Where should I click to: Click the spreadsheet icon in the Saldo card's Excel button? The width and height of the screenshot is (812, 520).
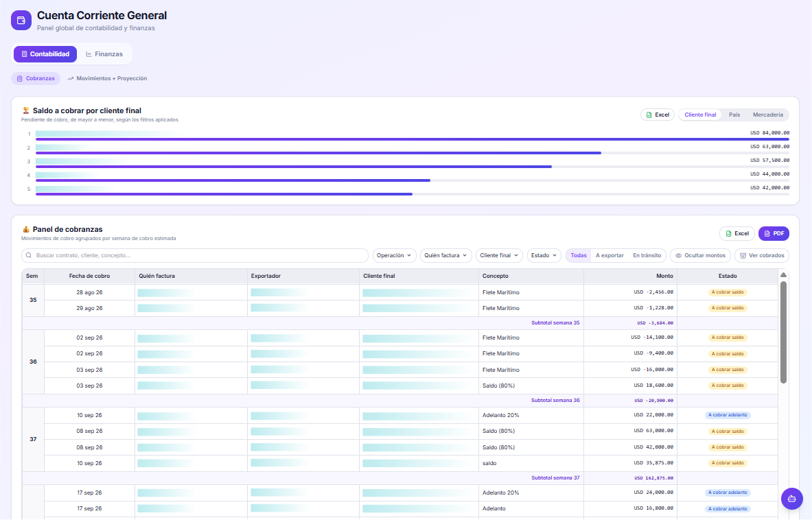click(x=649, y=115)
